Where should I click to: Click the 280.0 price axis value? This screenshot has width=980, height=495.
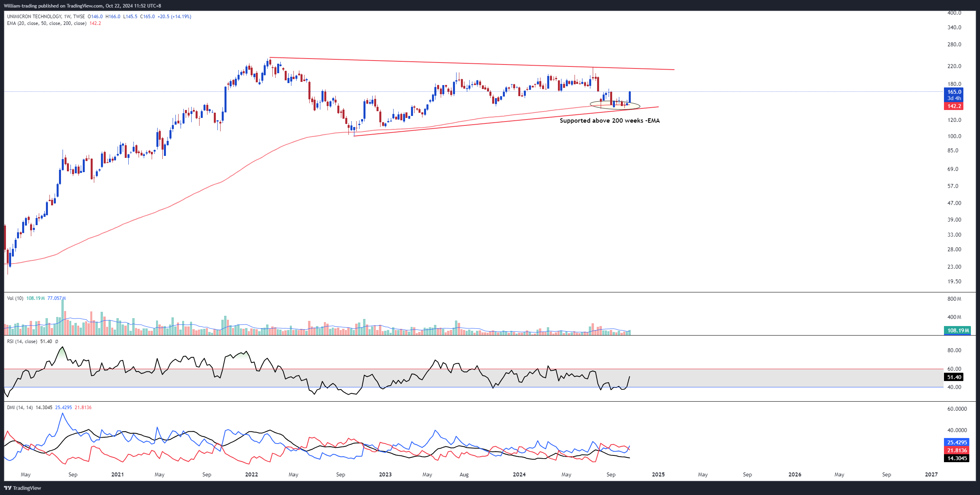click(x=954, y=44)
